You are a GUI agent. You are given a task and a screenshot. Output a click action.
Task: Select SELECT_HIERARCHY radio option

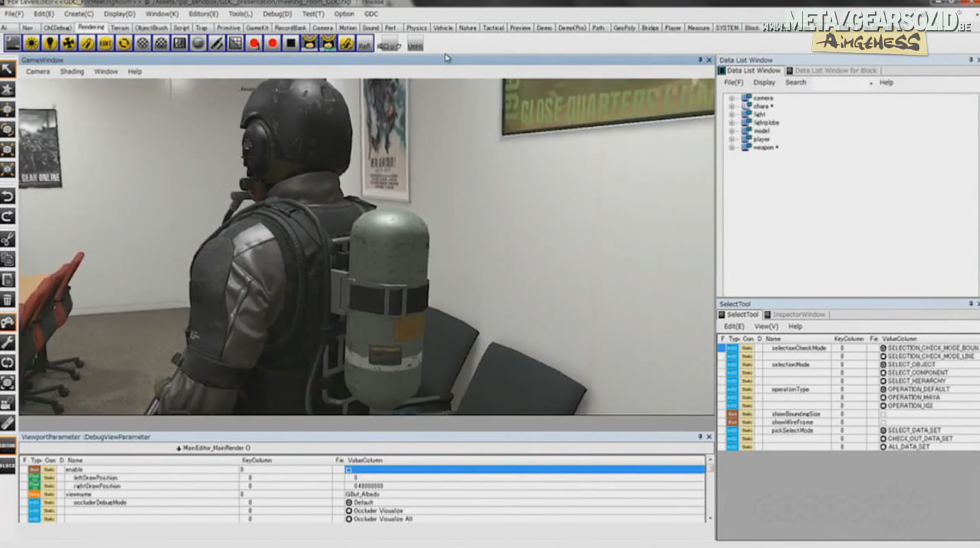click(x=883, y=381)
